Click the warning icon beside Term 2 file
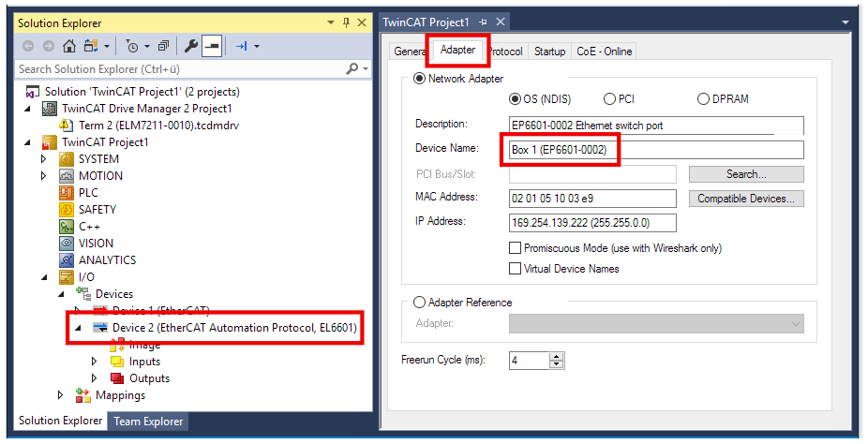This screenshot has width=868, height=444. 66,125
